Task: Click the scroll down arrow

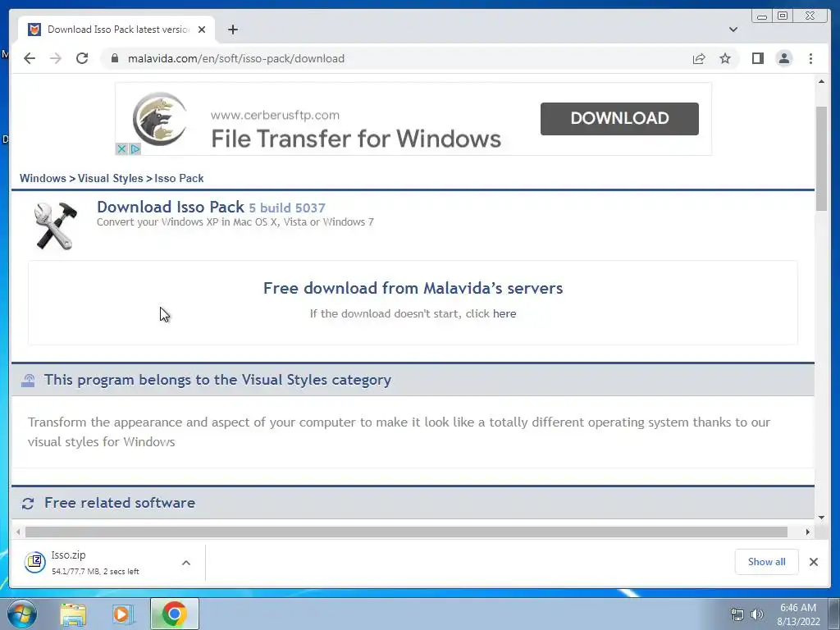Action: (x=821, y=518)
